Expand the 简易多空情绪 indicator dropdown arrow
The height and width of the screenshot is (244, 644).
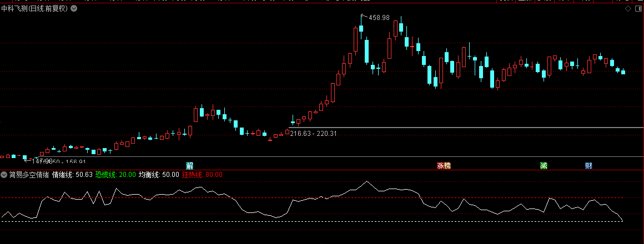coord(4,175)
